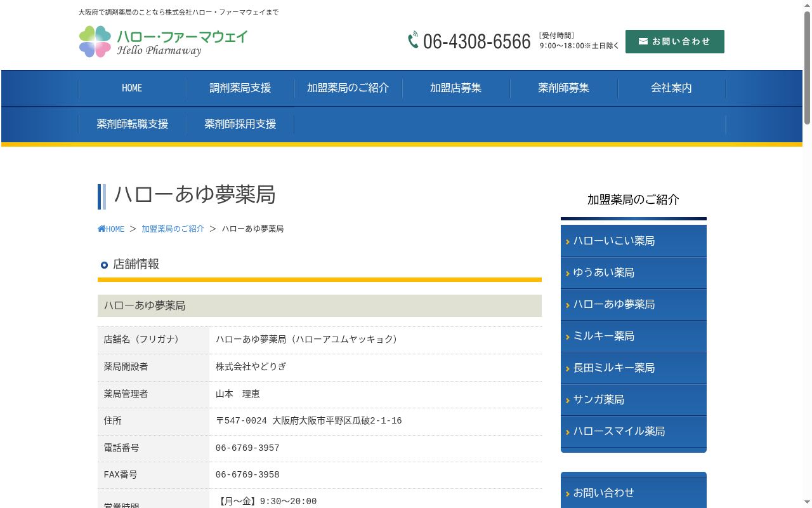The image size is (812, 508).
Task: Click the telephone number 06-6769-3957
Action: click(x=247, y=448)
